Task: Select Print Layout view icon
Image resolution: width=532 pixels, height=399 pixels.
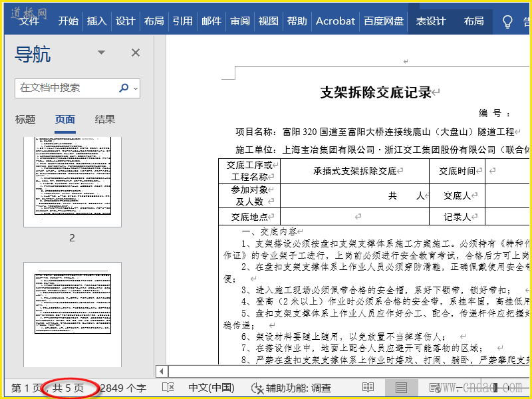Action: [x=401, y=388]
